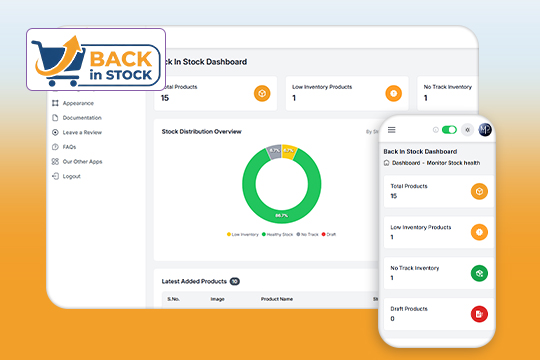Toggle the Healthy Stock legend entry
This screenshot has width=540, height=360.
coord(277,234)
